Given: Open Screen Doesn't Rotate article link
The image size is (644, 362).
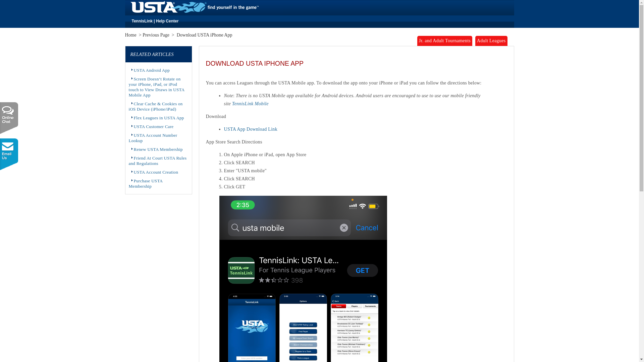Looking at the screenshot, I should 156,87.
